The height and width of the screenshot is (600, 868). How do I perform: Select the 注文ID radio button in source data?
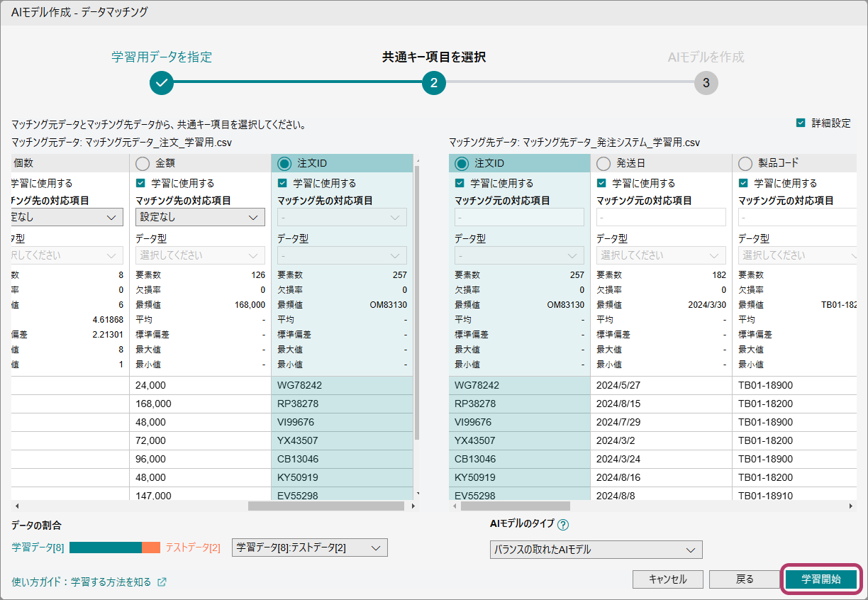[284, 164]
